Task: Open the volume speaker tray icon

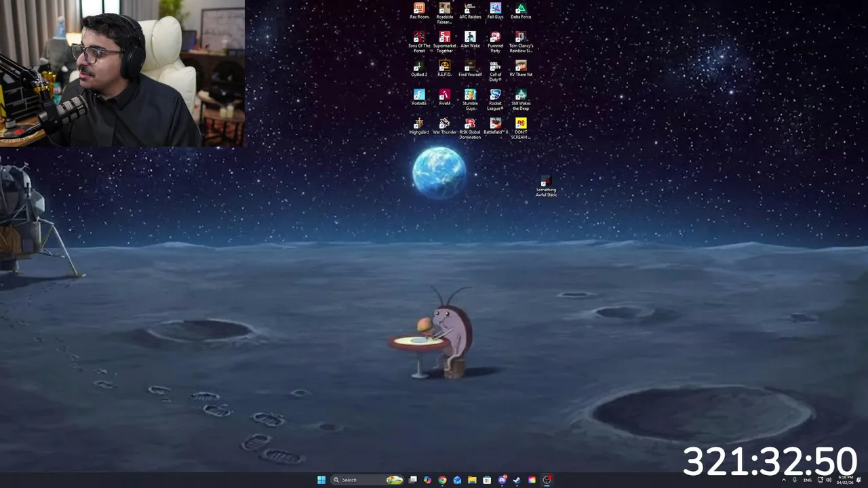Action: coord(829,480)
